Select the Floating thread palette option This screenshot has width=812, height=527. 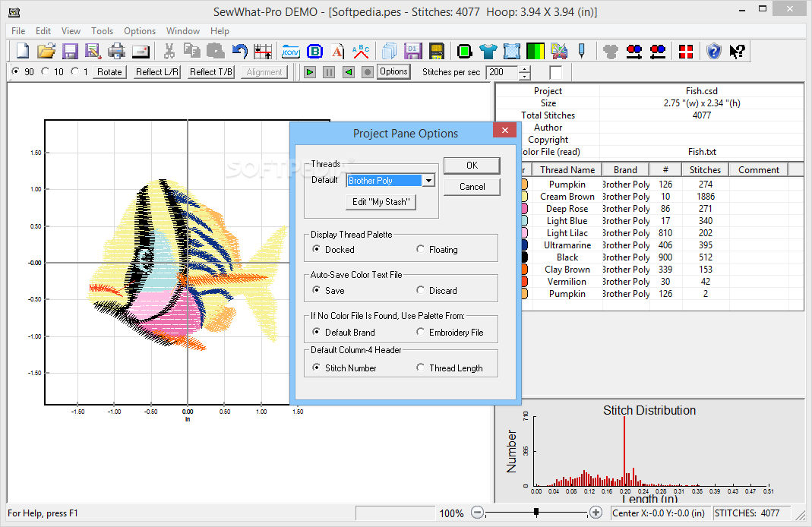(x=421, y=250)
